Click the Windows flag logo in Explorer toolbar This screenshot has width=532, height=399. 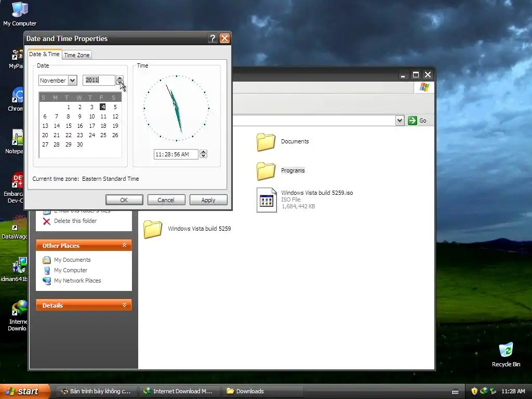[424, 87]
